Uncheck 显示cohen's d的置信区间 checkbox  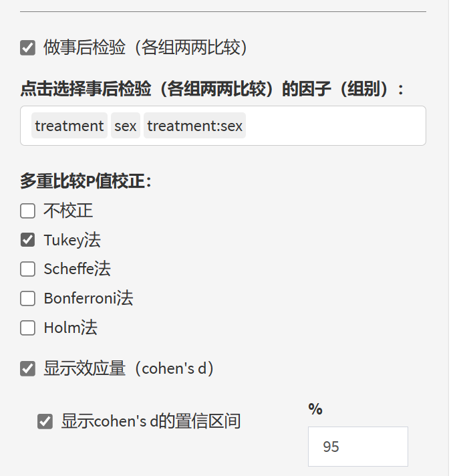(x=45, y=421)
